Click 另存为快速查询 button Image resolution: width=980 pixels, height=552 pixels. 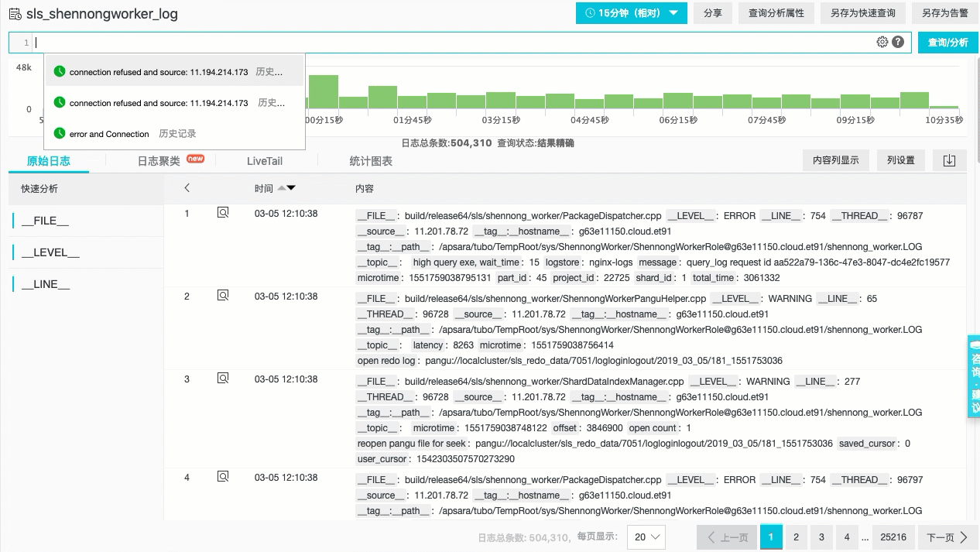point(863,13)
